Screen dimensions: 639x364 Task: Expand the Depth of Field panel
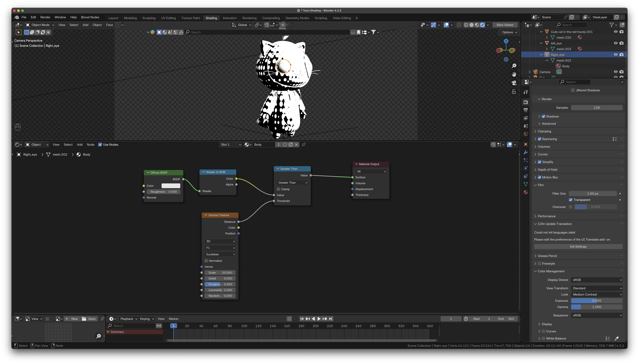[547, 170]
